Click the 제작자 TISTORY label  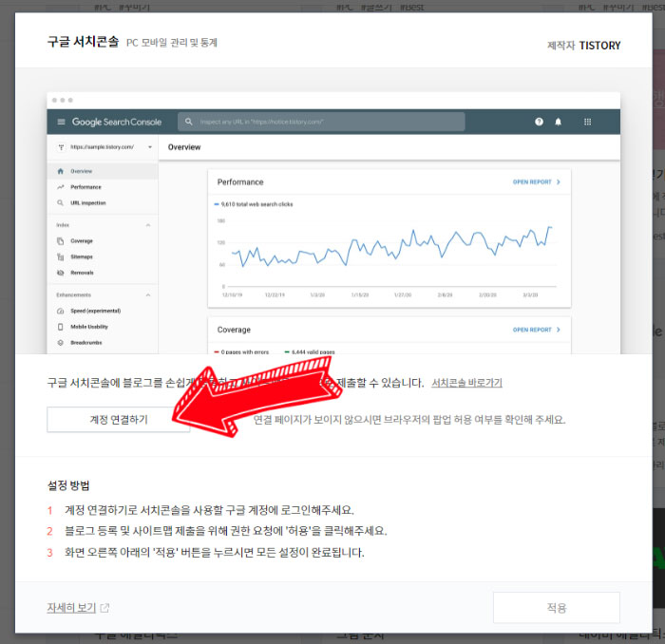[583, 46]
